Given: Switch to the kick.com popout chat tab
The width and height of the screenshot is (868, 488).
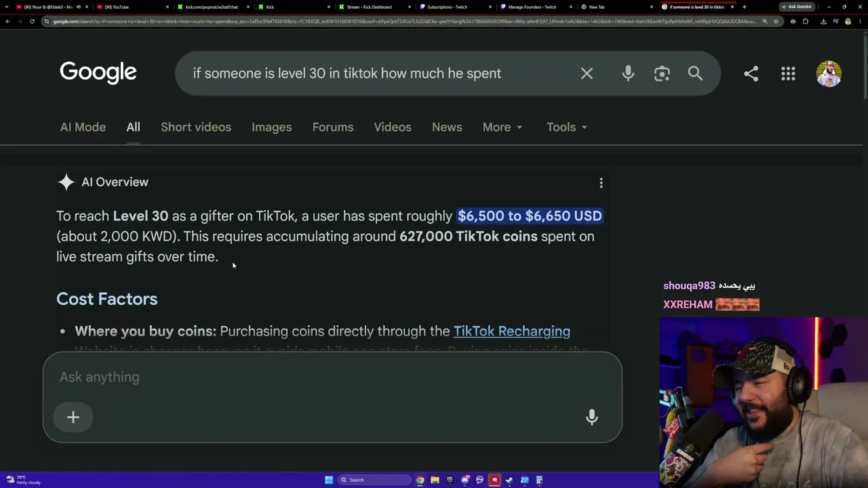Looking at the screenshot, I should pos(214,7).
